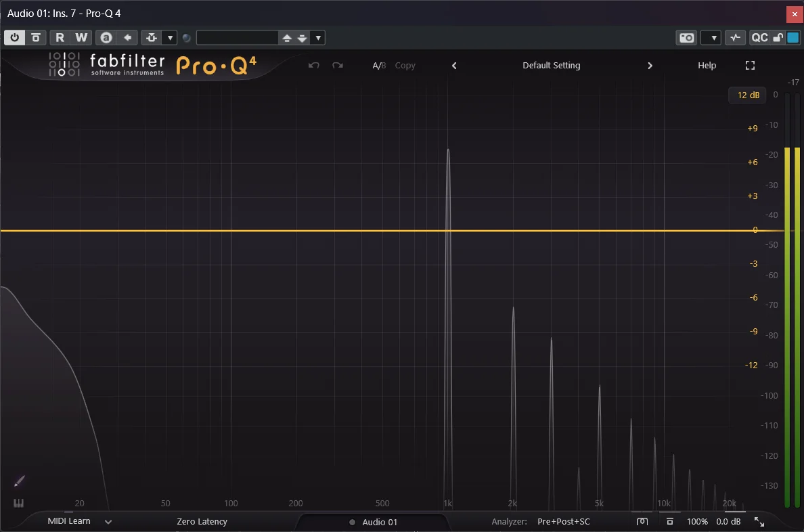Open the Analyzer Pre+Post+SC settings
The width and height of the screenshot is (804, 532).
564,521
